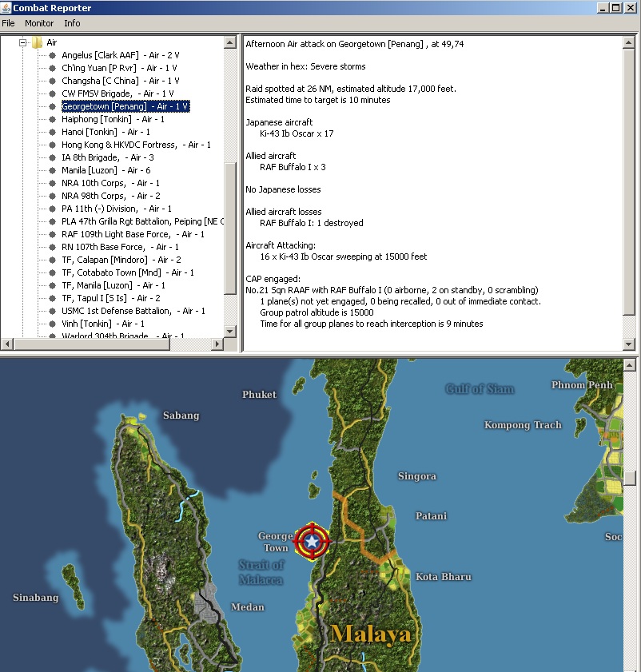Click the map vertical scrollbar thumb

(x=630, y=479)
